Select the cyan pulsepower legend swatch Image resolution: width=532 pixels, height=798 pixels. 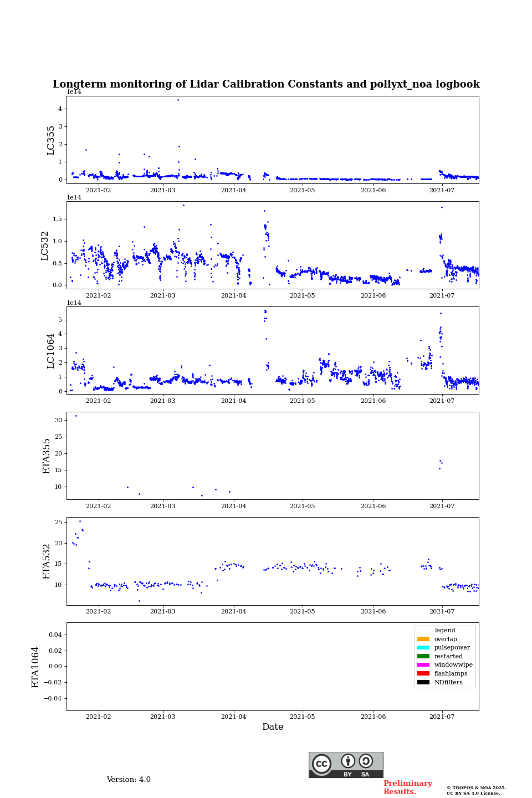tap(423, 647)
